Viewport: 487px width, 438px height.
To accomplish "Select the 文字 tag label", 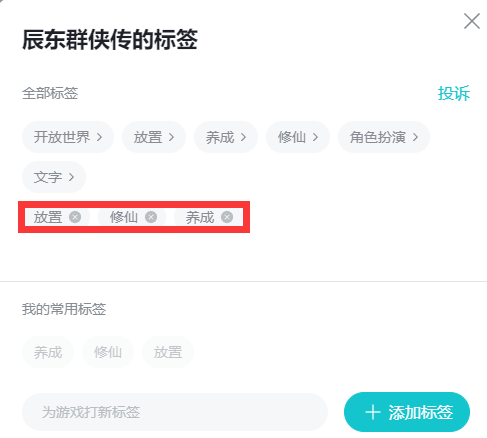I will pos(48,177).
